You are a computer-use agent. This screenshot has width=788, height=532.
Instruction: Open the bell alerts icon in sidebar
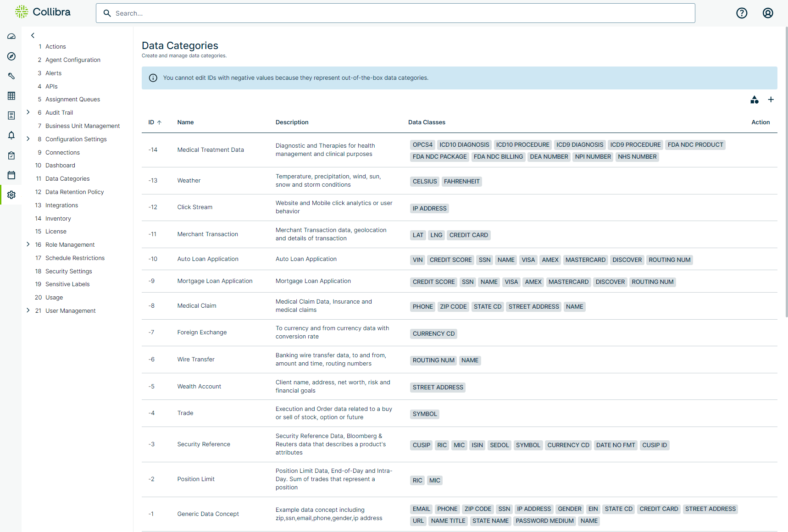tap(11, 135)
